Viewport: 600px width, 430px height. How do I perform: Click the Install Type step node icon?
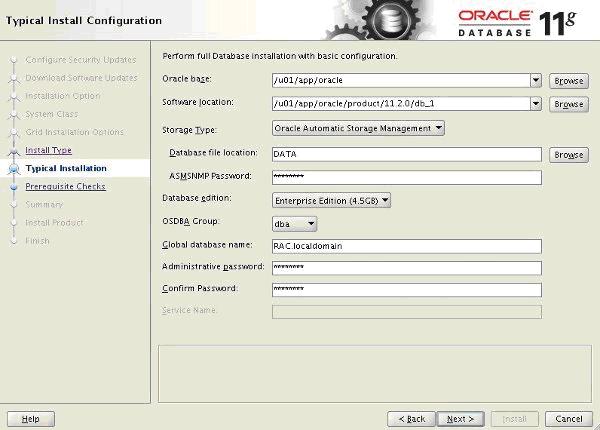[14, 151]
